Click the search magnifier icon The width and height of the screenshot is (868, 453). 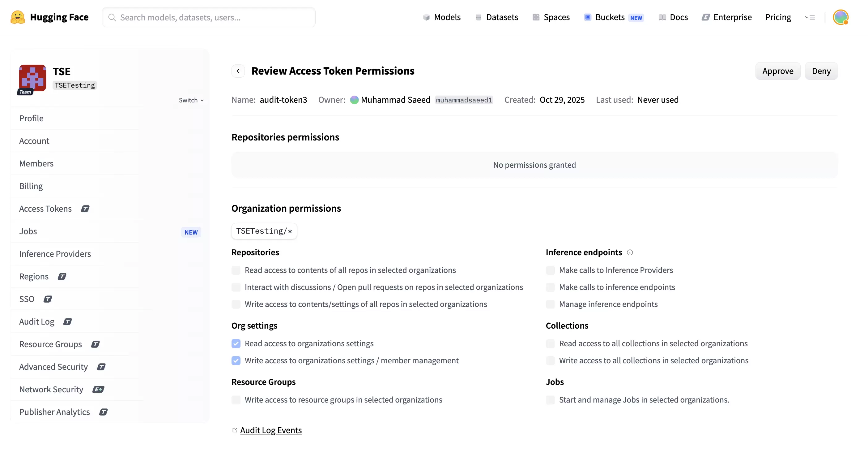click(x=112, y=17)
